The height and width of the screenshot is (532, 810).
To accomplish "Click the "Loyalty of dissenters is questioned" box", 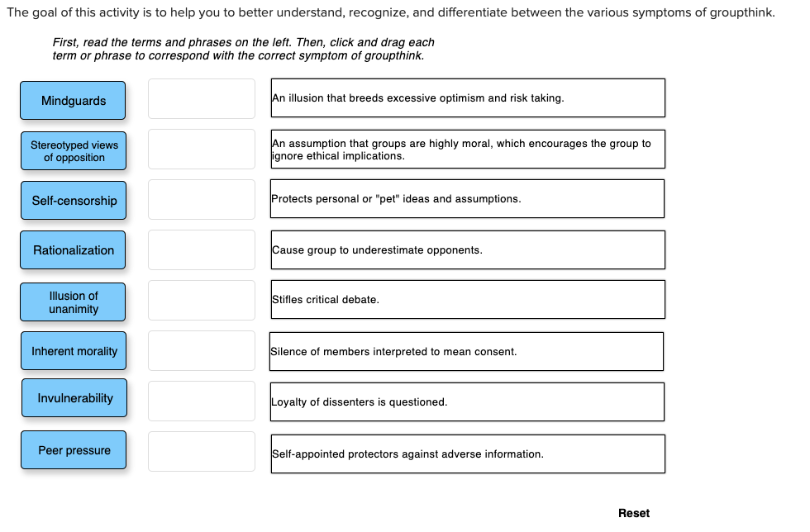I will tap(467, 401).
